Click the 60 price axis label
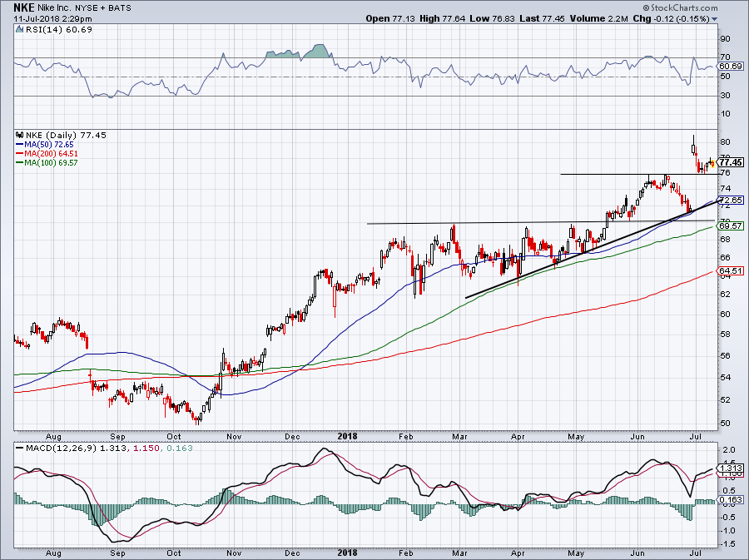This screenshot has height=560, width=749. point(725,315)
